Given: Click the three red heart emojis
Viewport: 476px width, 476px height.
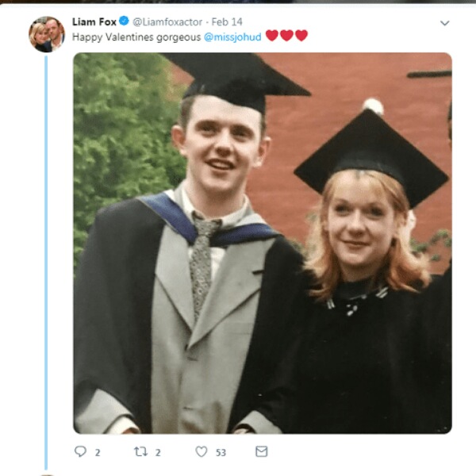Looking at the screenshot, I should pos(286,36).
